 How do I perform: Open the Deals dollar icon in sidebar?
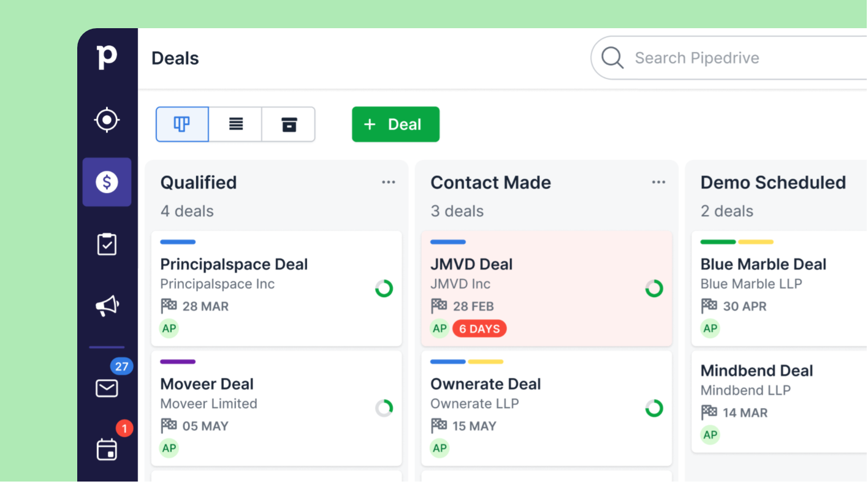tap(107, 182)
